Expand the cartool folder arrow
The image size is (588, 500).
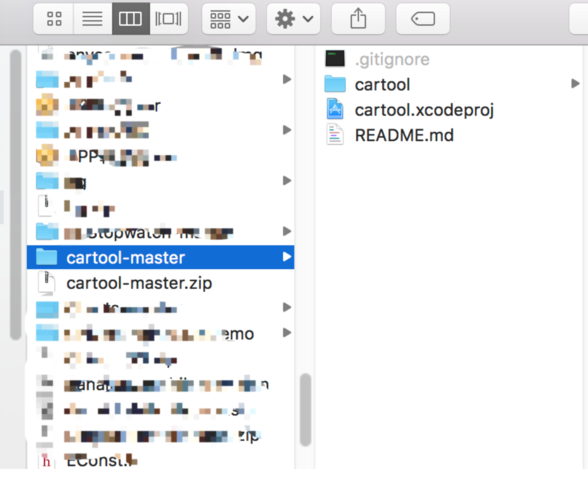point(575,84)
